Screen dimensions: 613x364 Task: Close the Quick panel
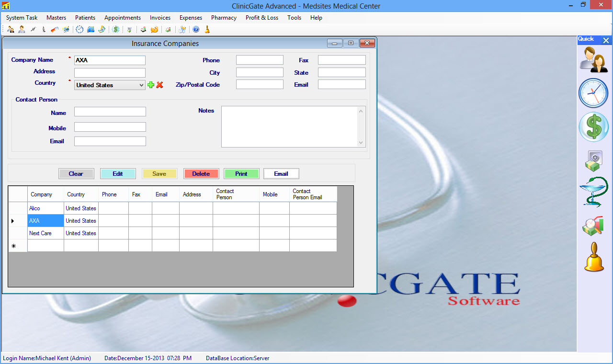click(x=606, y=41)
